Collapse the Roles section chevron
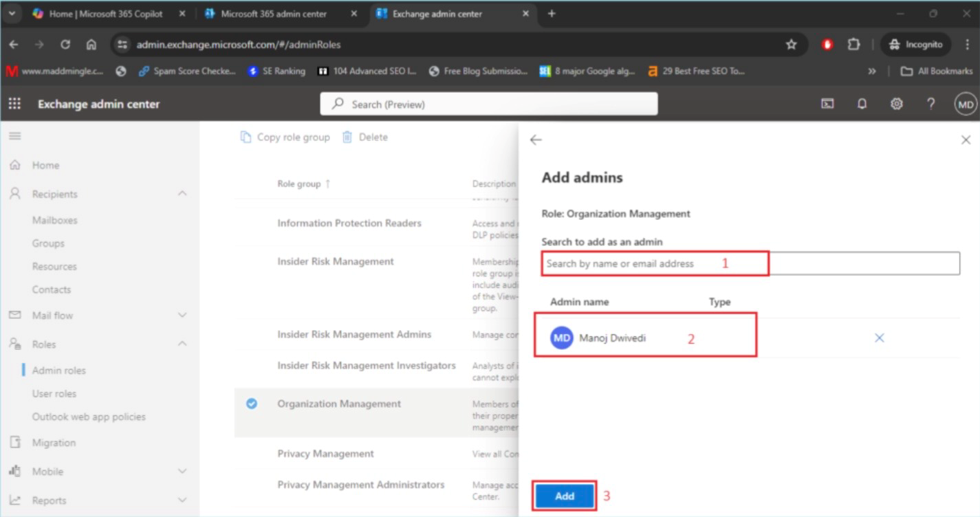 (x=182, y=344)
